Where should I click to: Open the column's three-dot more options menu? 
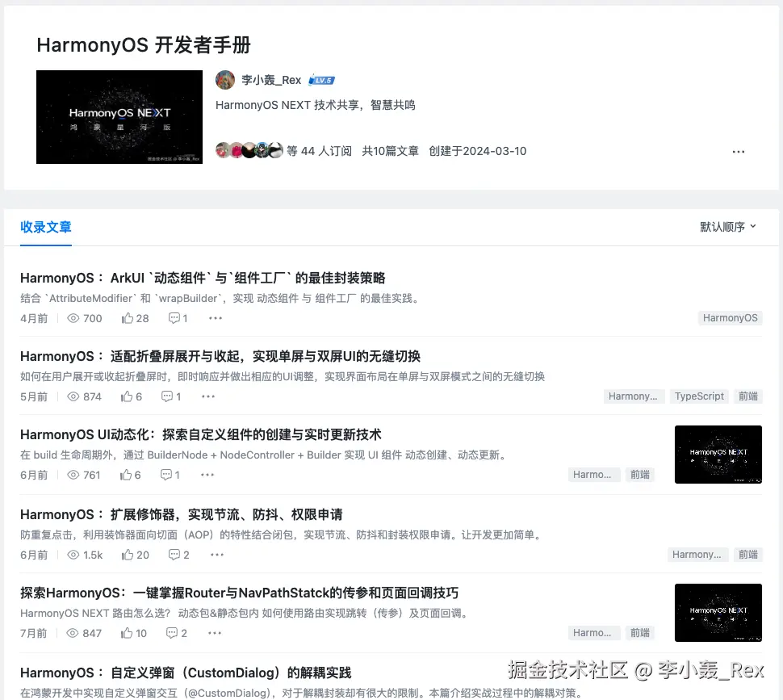[738, 151]
